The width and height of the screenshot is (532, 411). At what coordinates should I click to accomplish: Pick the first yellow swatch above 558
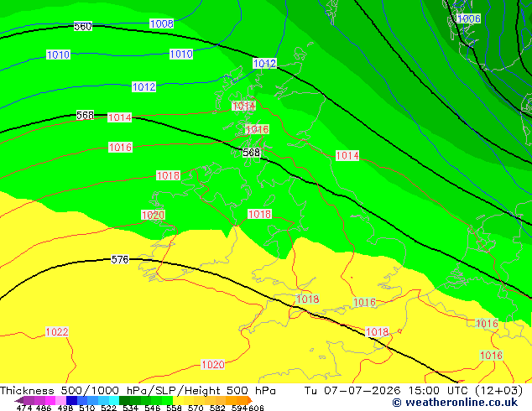click(x=178, y=400)
